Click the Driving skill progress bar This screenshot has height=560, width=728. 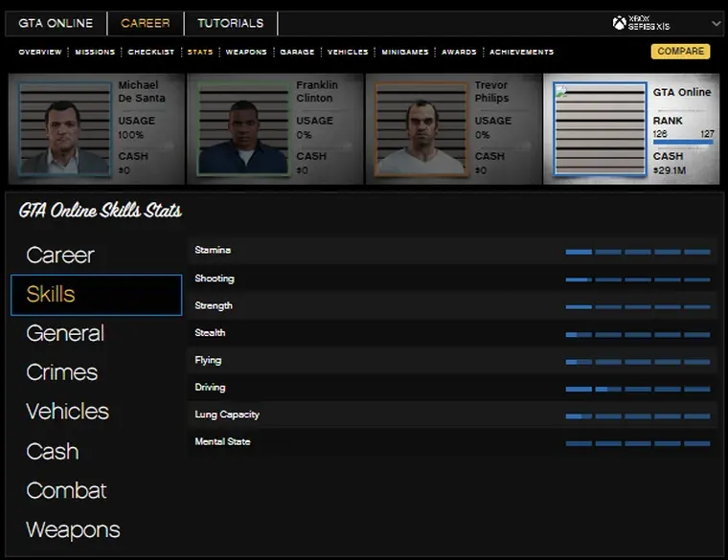click(637, 389)
